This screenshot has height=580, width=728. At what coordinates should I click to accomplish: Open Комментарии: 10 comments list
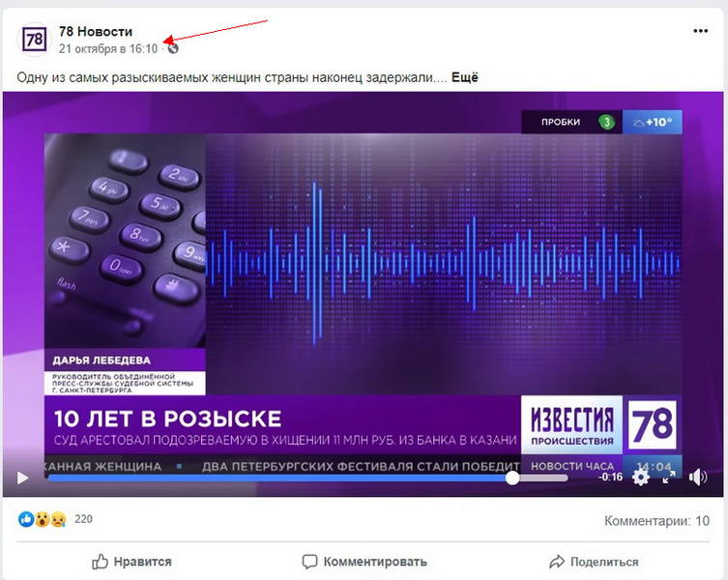coord(657,521)
